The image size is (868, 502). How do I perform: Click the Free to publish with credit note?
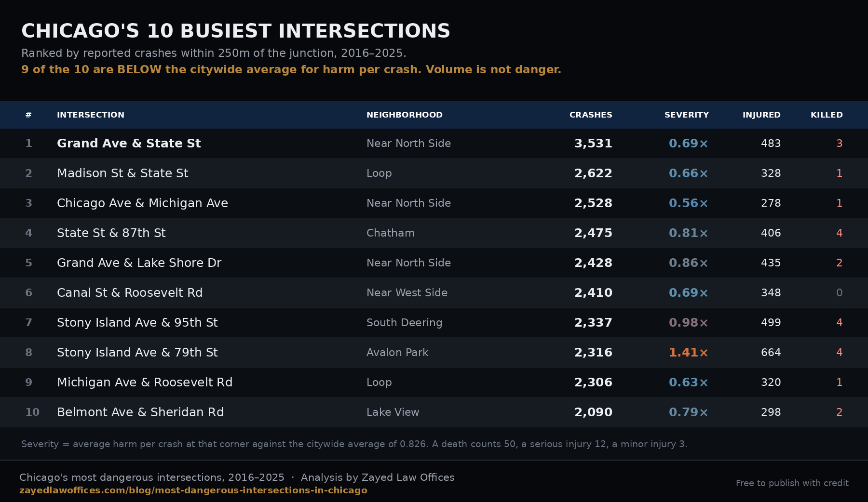[x=792, y=483]
